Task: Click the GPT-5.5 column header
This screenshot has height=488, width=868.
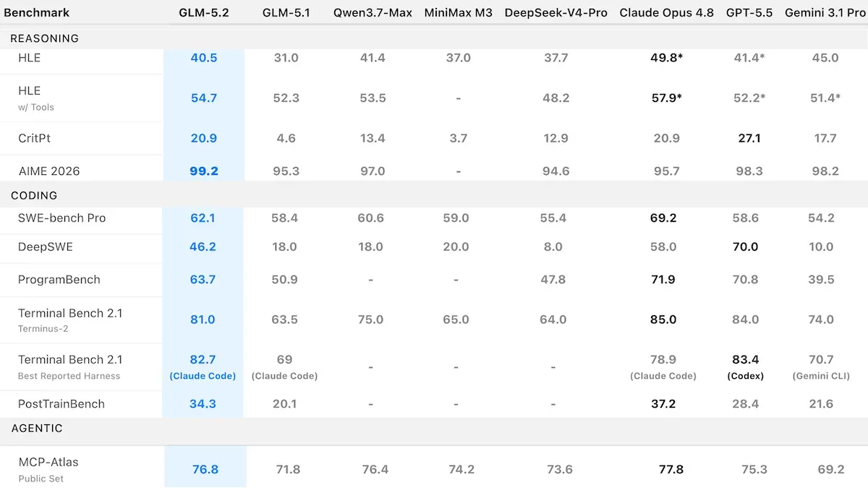Action: click(x=749, y=13)
